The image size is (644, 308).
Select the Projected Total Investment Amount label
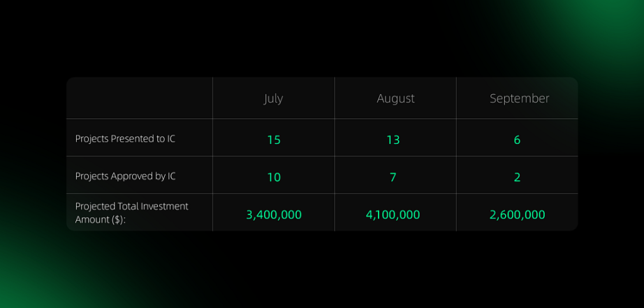point(131,213)
